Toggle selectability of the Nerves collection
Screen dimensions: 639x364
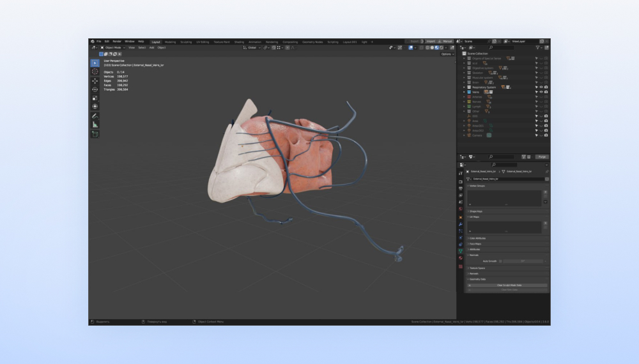tap(536, 102)
